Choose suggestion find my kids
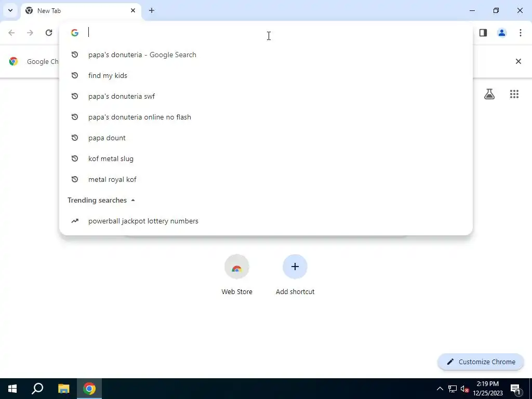Viewport: 532px width, 399px height. point(266,75)
